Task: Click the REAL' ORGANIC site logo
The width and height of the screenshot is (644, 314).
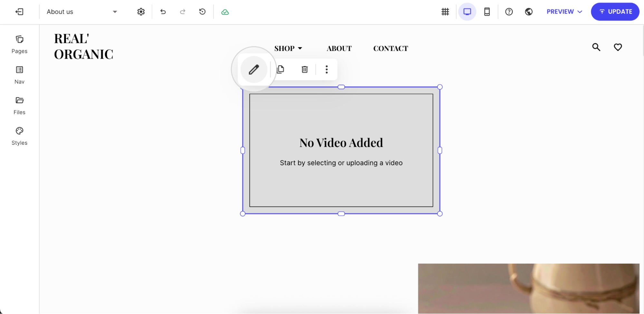Action: click(84, 46)
